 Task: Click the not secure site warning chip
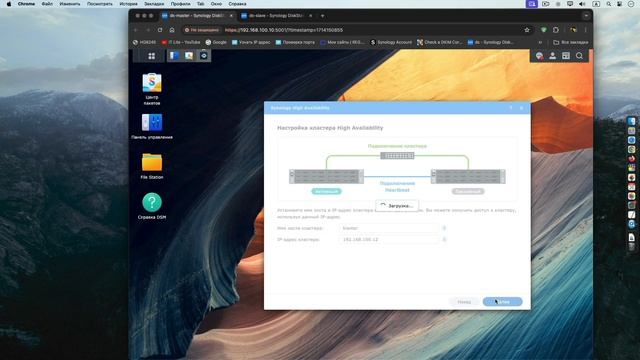pos(202,30)
